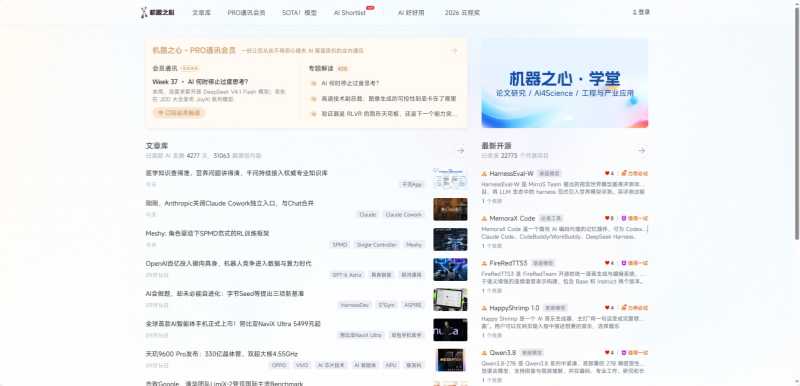Open the FireRedTTS3 project
Image resolution: width=800 pixels, height=386 pixels.
pos(508,263)
